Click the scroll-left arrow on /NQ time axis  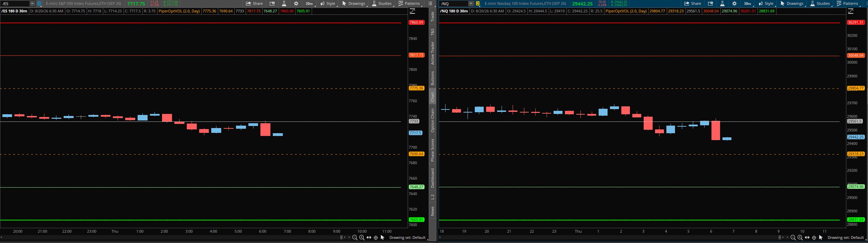point(440,237)
